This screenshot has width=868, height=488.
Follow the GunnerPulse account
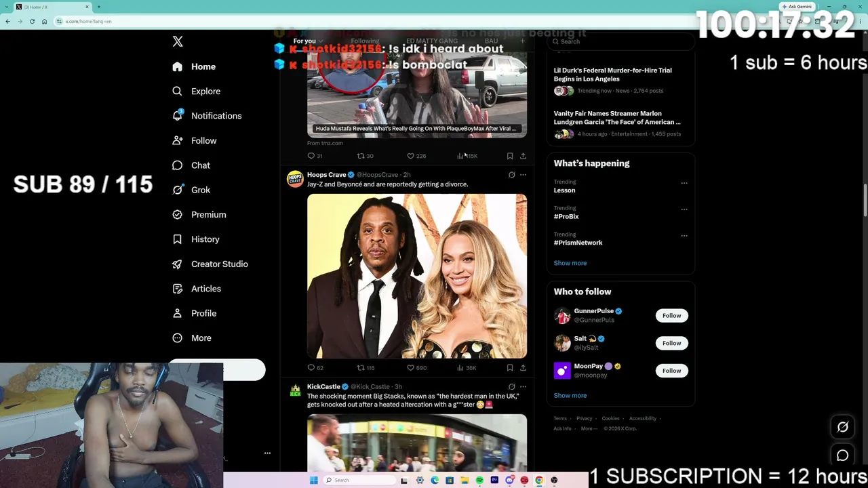point(671,315)
